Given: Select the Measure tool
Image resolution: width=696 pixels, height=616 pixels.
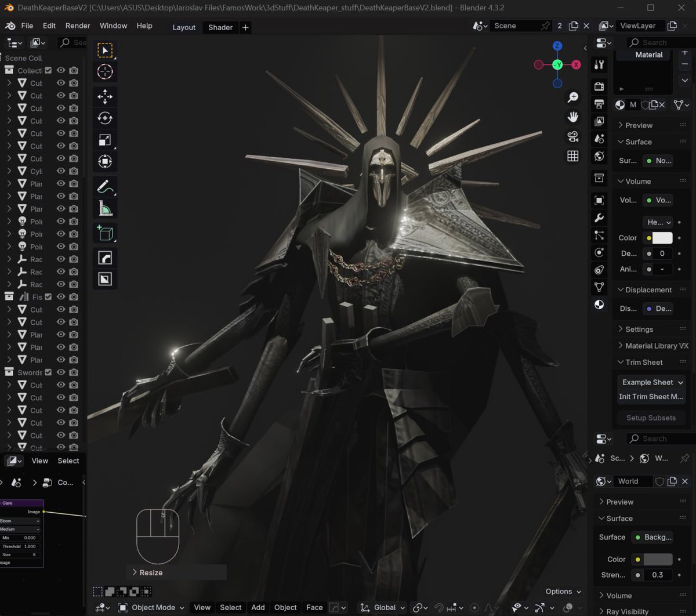Looking at the screenshot, I should click(105, 208).
